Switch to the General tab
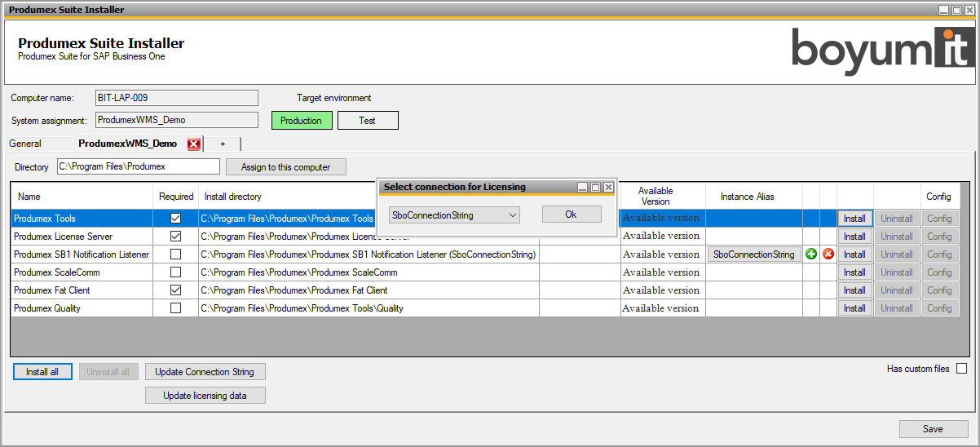 click(25, 144)
